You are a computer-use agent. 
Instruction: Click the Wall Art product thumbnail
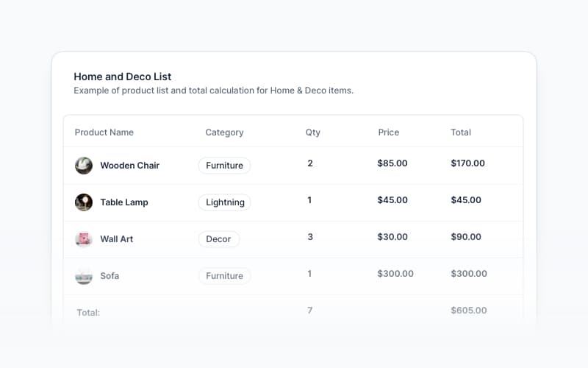(84, 239)
